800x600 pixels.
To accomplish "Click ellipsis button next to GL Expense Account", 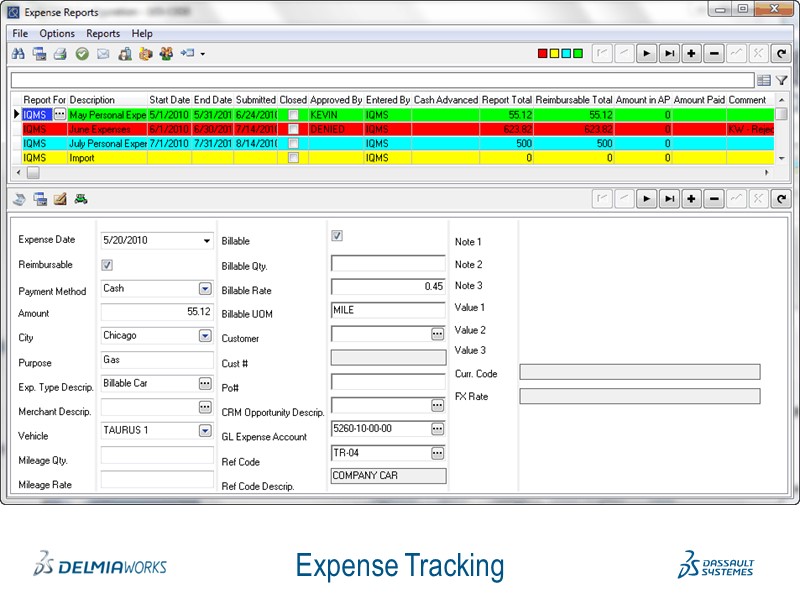I will [437, 428].
